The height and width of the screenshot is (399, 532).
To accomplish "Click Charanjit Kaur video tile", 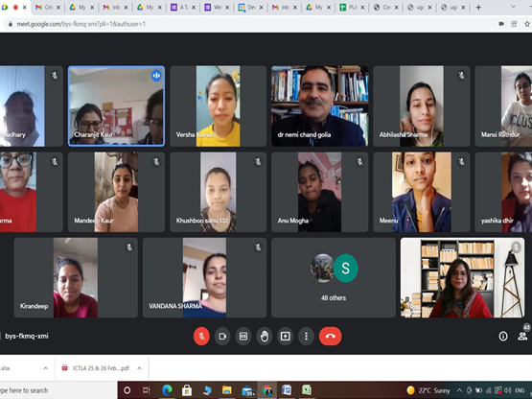I will (116, 106).
